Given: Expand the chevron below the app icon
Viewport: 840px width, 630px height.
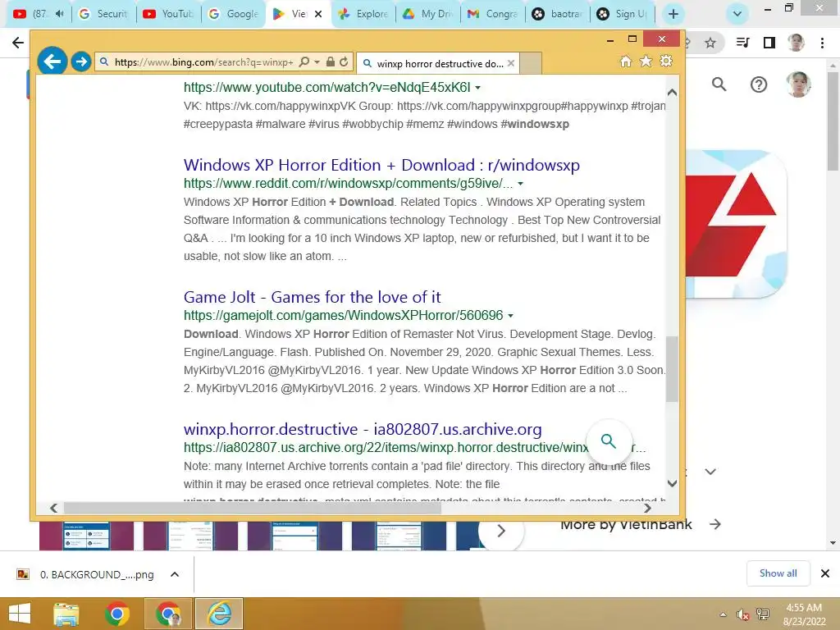Looking at the screenshot, I should [x=710, y=472].
